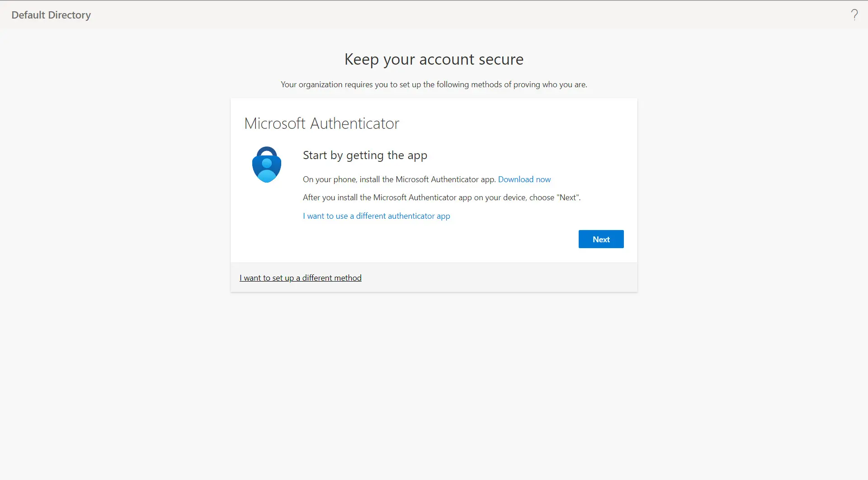This screenshot has height=480, width=868.
Task: Select the Microsoft Authenticator card title
Action: coord(322,123)
